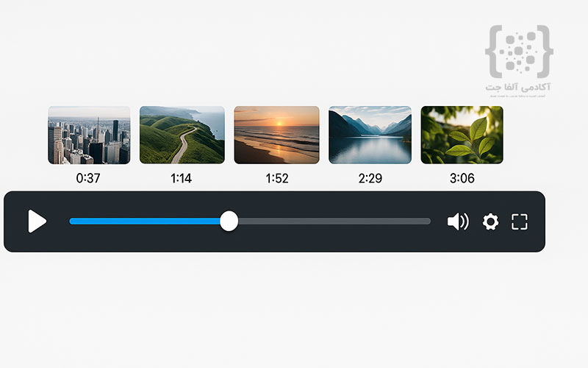This screenshot has width=588, height=368.
Task: Click the unplayed gray portion of the progress bar
Action: [x=334, y=222]
